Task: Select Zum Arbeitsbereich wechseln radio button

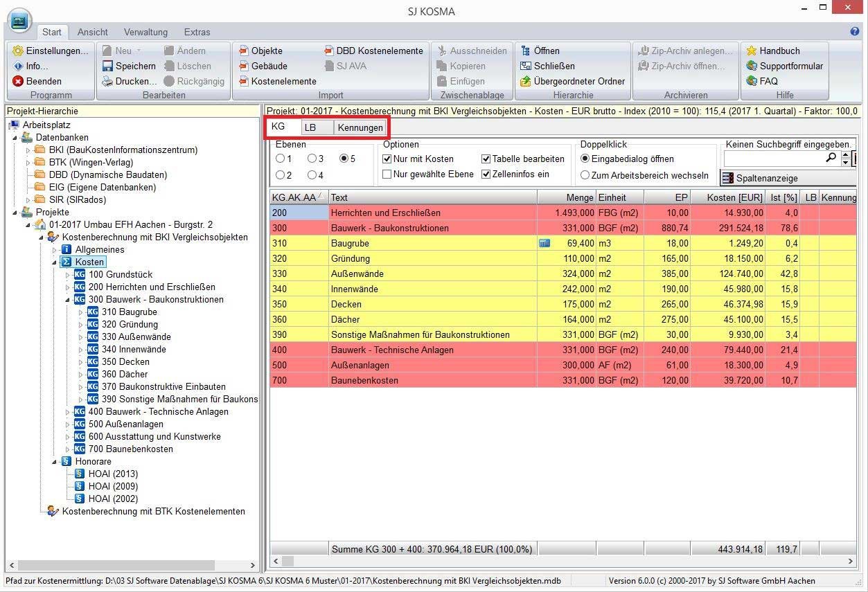Action: [x=585, y=175]
